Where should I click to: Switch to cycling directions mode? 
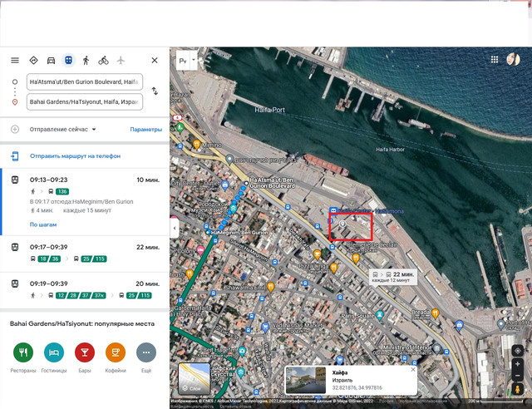pyautogui.click(x=103, y=61)
